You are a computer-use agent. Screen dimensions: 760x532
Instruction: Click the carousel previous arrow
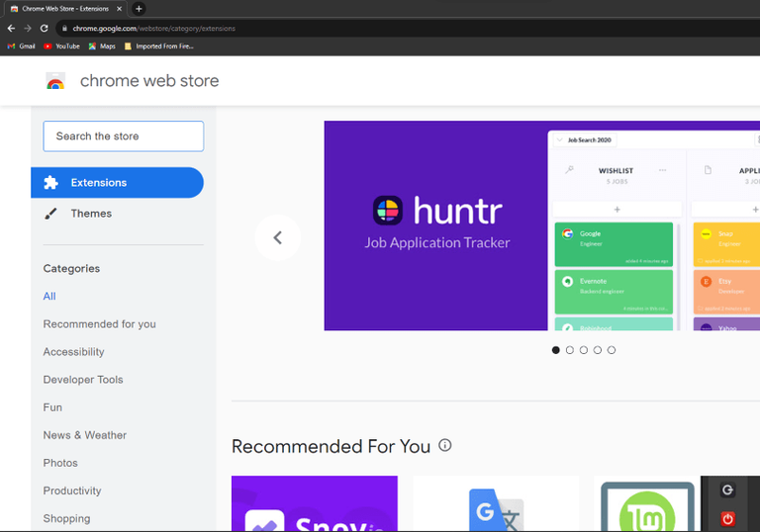click(x=278, y=238)
